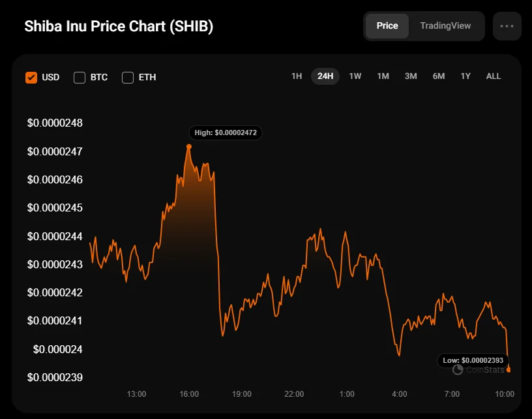The image size is (532, 419).
Task: Set chart range to 1W
Action: coord(355,76)
